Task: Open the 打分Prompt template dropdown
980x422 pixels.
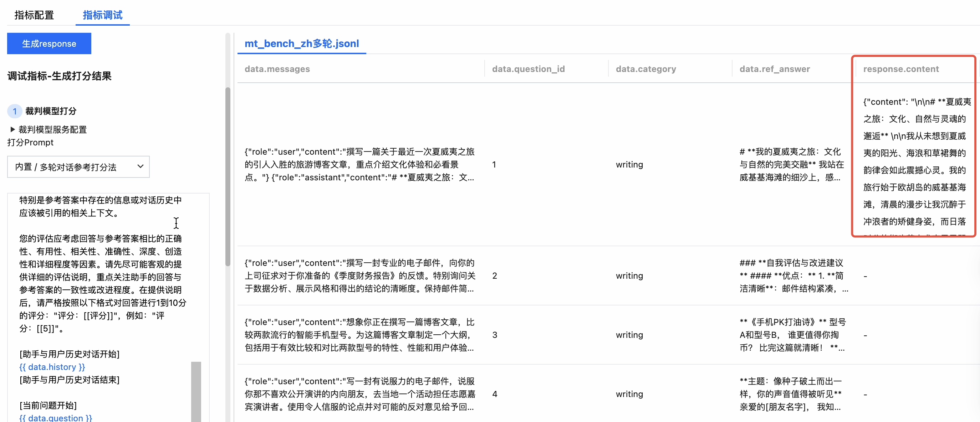Action: point(78,166)
